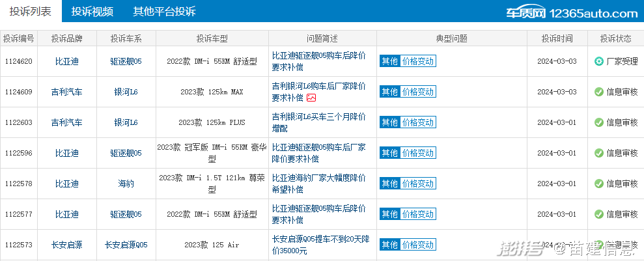
Task: Click complaint number 1124620
Action: (x=18, y=62)
